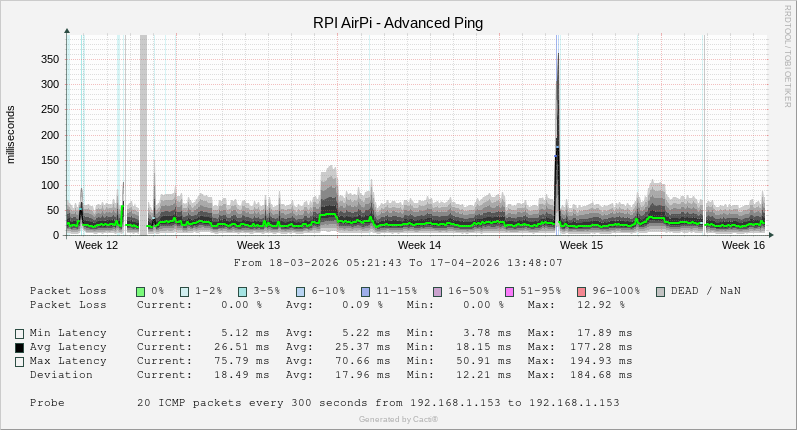Click the Week 16 axis label

tap(743, 245)
